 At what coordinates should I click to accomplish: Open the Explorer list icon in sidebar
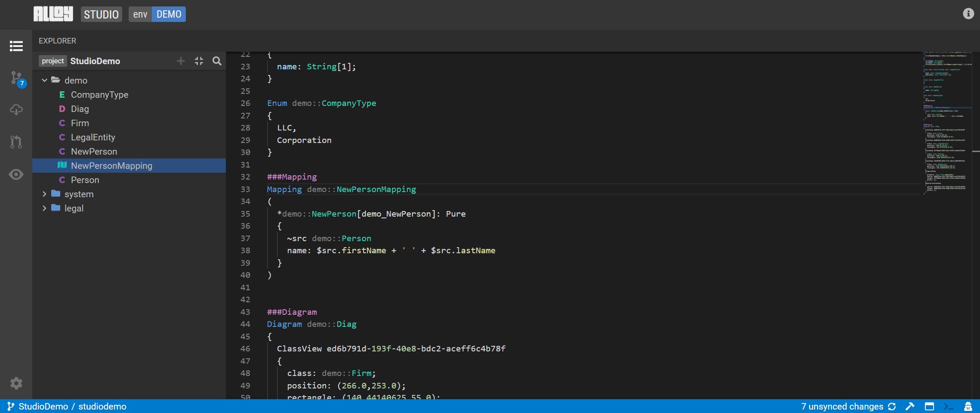(16, 46)
